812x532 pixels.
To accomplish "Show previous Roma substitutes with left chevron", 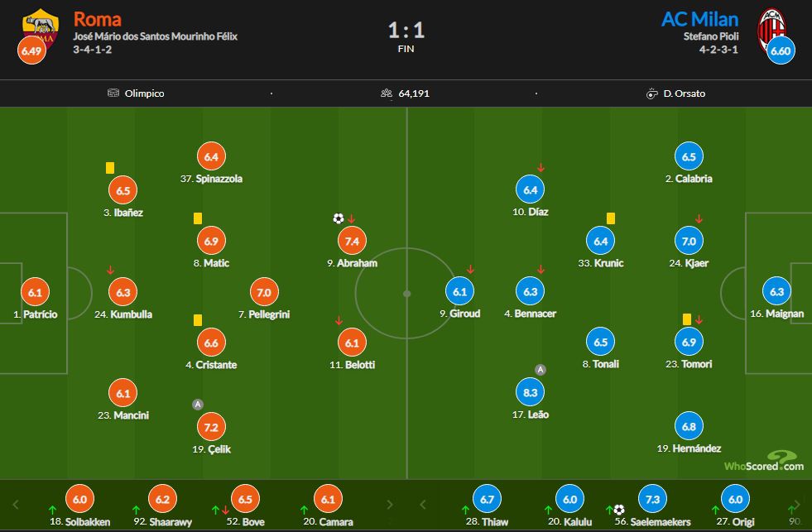I will [x=16, y=505].
